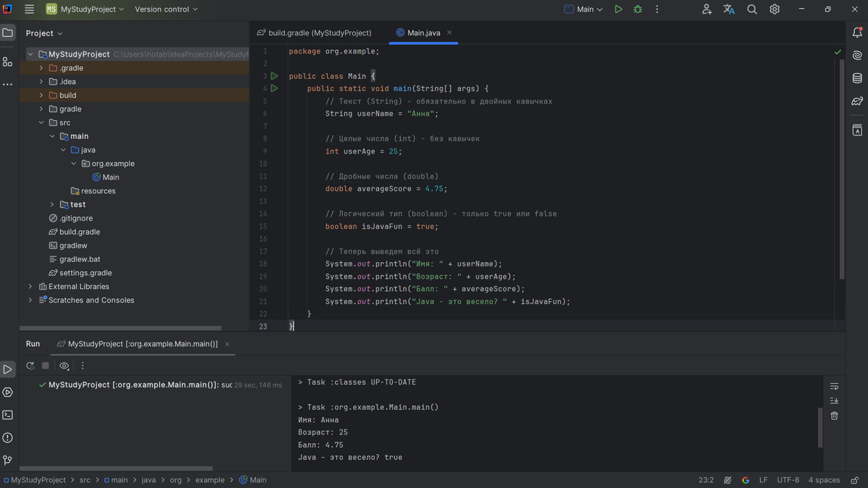Open the Git version control tool window
The height and width of the screenshot is (488, 868).
(7, 460)
